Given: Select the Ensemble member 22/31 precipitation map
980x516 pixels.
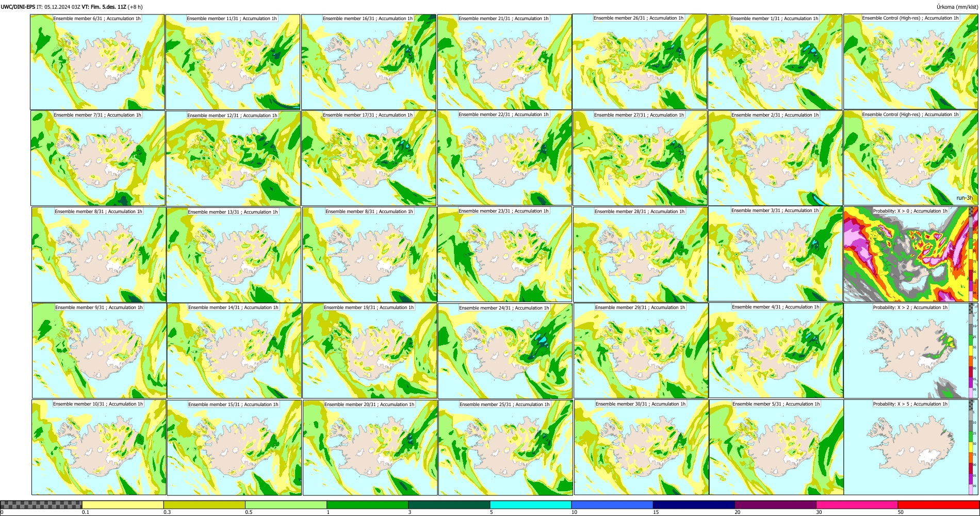Looking at the screenshot, I should (504, 158).
